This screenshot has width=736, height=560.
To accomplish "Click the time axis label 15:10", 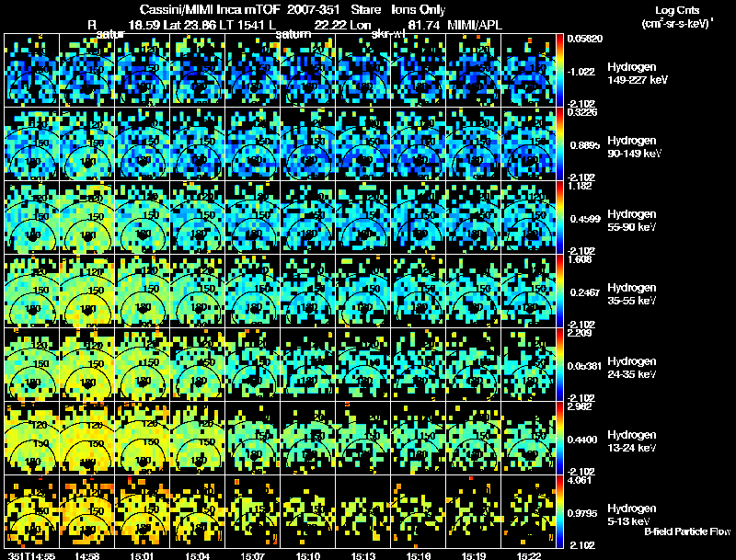I will coord(308,556).
